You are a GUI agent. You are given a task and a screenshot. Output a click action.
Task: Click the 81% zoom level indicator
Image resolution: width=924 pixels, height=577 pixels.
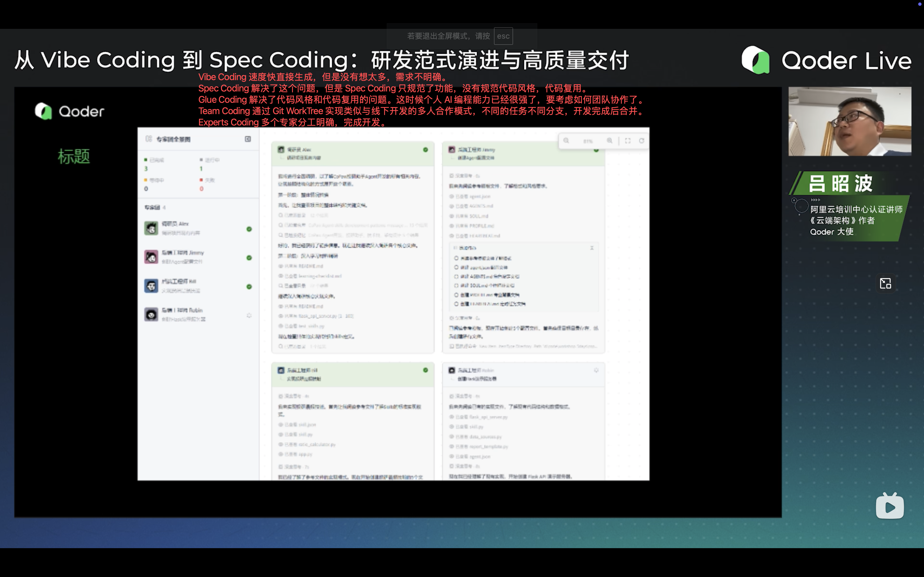click(588, 141)
